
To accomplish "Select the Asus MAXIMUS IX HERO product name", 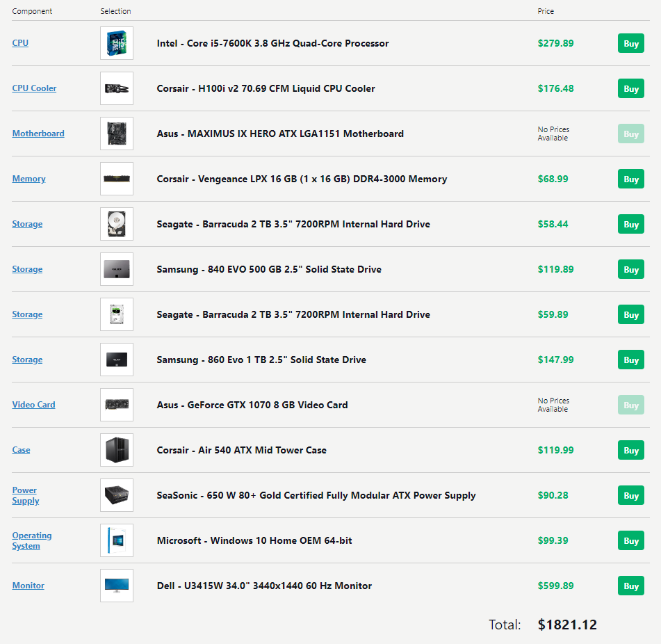I will 280,134.
